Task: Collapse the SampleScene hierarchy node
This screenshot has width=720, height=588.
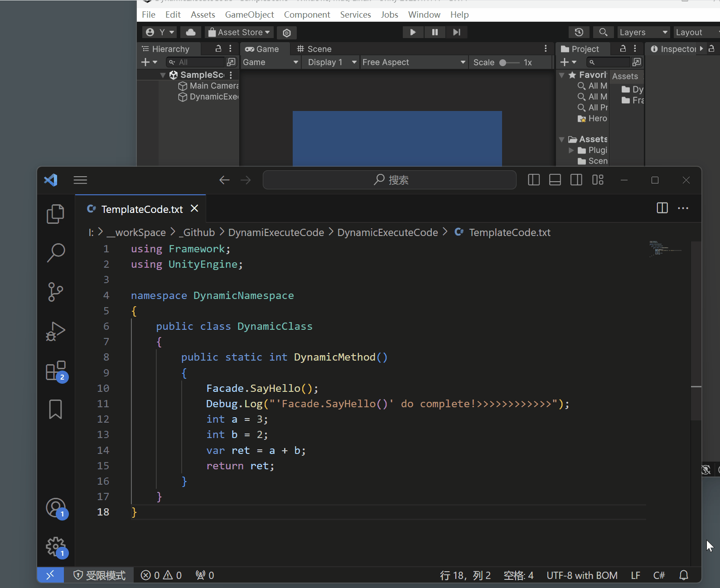Action: 163,75
